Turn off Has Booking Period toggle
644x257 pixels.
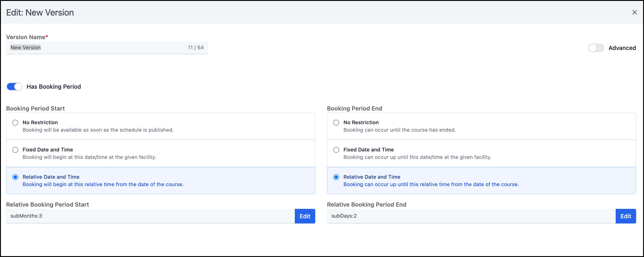pyautogui.click(x=14, y=87)
